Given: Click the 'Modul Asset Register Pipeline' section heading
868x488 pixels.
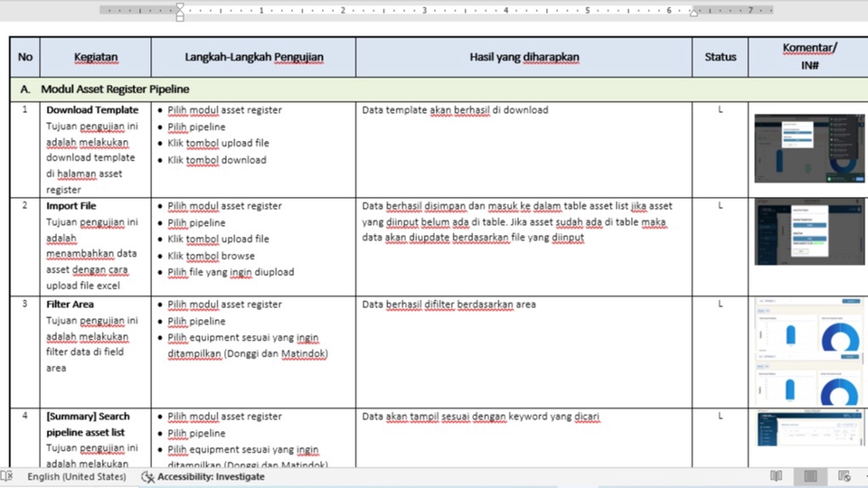Looking at the screenshot, I should coord(115,89).
